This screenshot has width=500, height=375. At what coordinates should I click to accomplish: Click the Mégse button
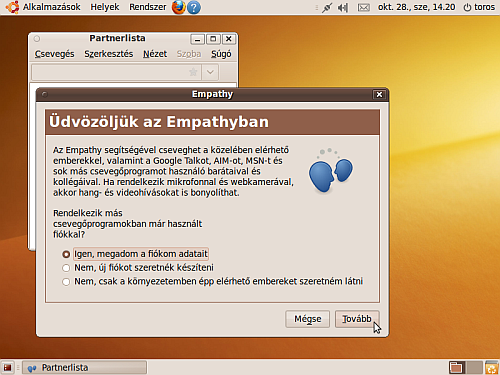click(308, 319)
